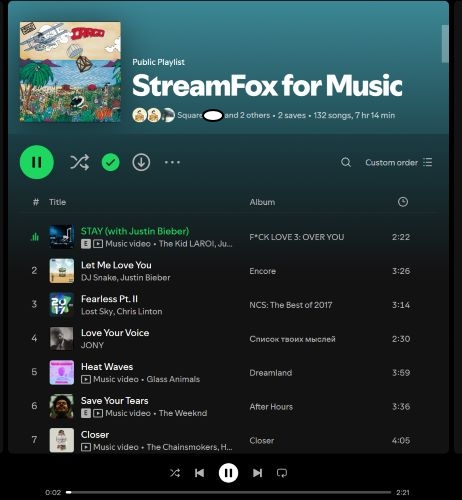The height and width of the screenshot is (500, 462).
Task: Click the playlist cover art image
Action: (x=70, y=72)
